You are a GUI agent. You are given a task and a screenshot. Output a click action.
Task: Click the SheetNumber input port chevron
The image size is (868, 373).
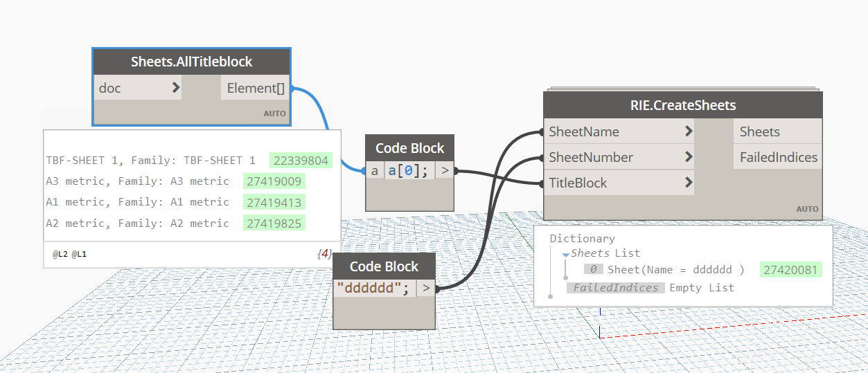[688, 157]
